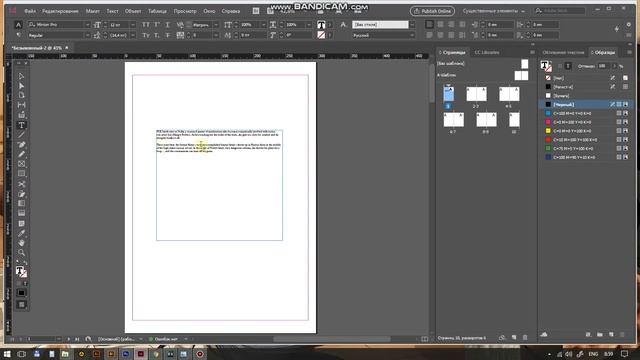The image size is (640, 360).
Task: Open the Объект menu
Action: coord(133,11)
